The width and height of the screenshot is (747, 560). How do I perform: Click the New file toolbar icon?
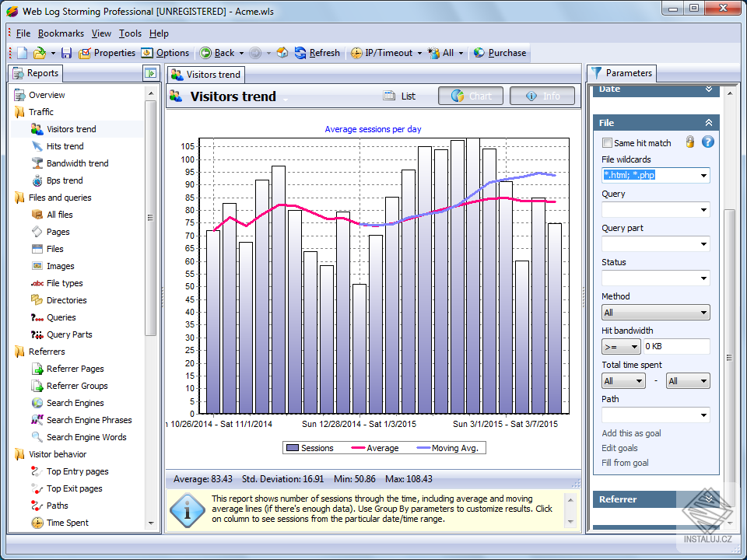[x=23, y=53]
